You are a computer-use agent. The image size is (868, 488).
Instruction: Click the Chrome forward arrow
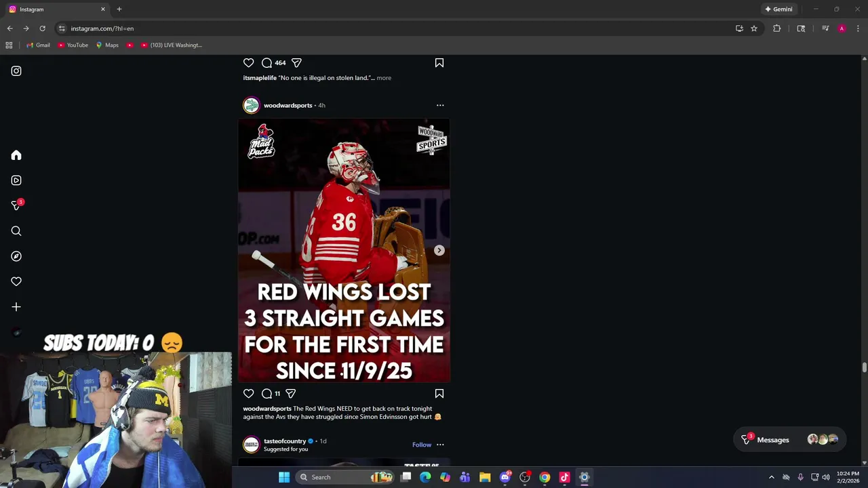pos(26,28)
